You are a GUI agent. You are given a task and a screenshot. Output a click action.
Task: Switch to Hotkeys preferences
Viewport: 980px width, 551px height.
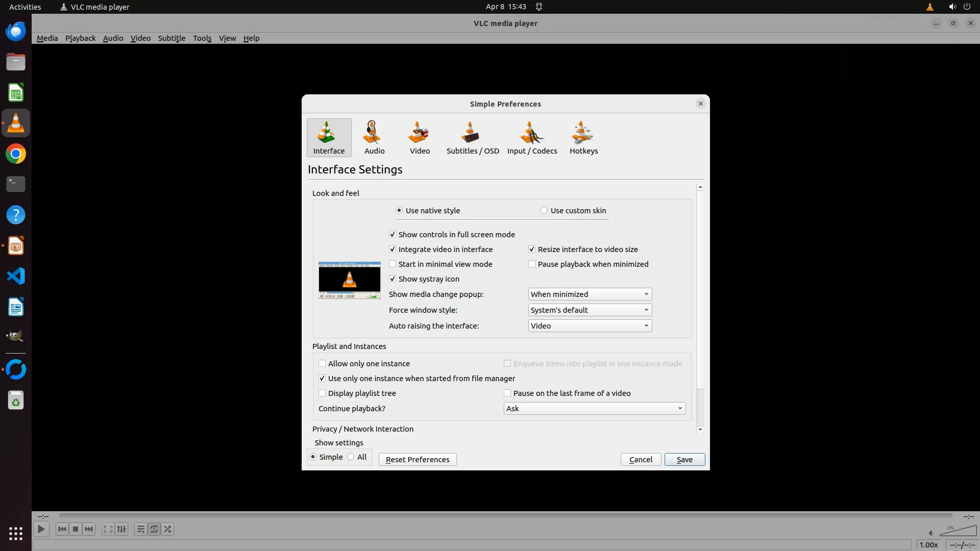(583, 138)
